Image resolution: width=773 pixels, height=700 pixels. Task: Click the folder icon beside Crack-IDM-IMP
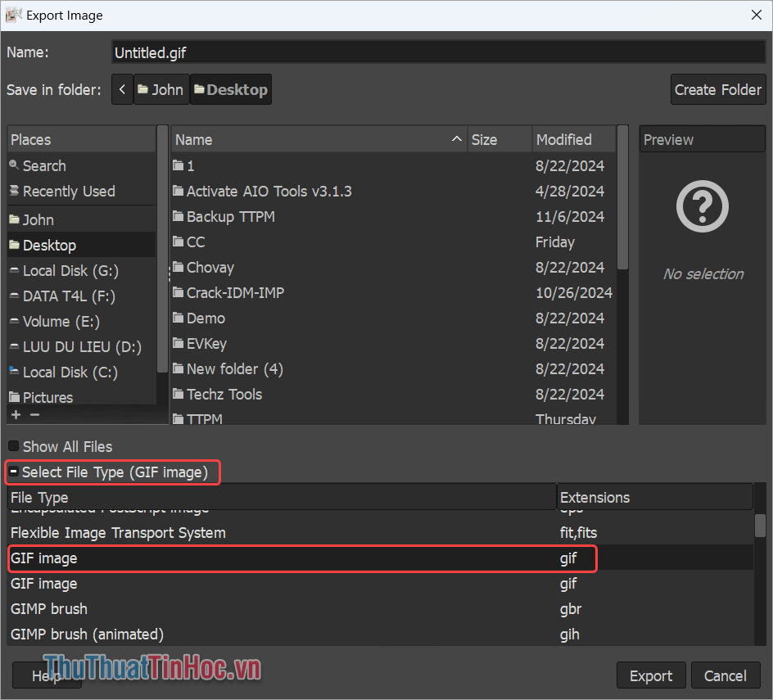(178, 292)
